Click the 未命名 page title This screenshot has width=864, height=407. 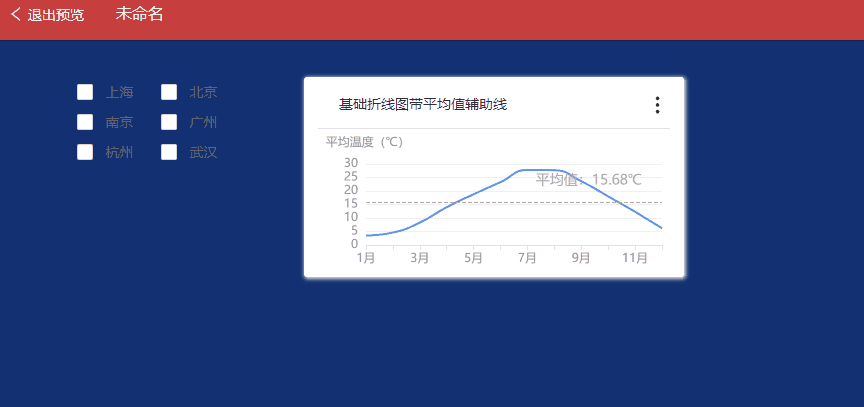(139, 15)
